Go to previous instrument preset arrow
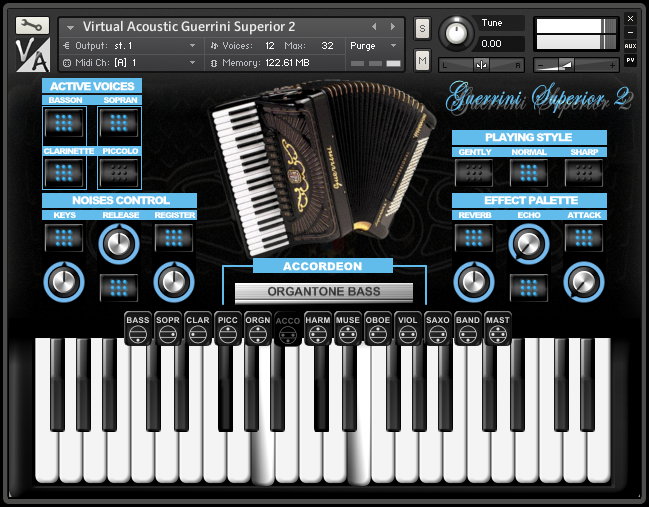The image size is (649, 507). tap(374, 26)
